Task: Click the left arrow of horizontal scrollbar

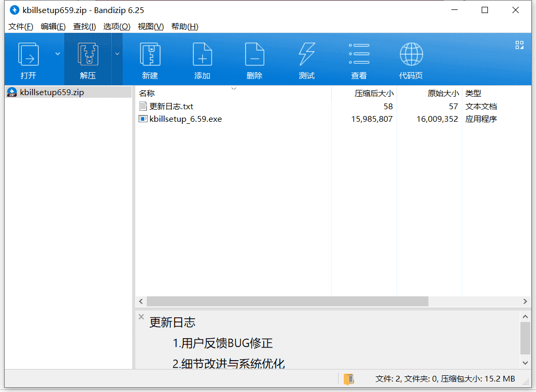Action: (x=141, y=302)
